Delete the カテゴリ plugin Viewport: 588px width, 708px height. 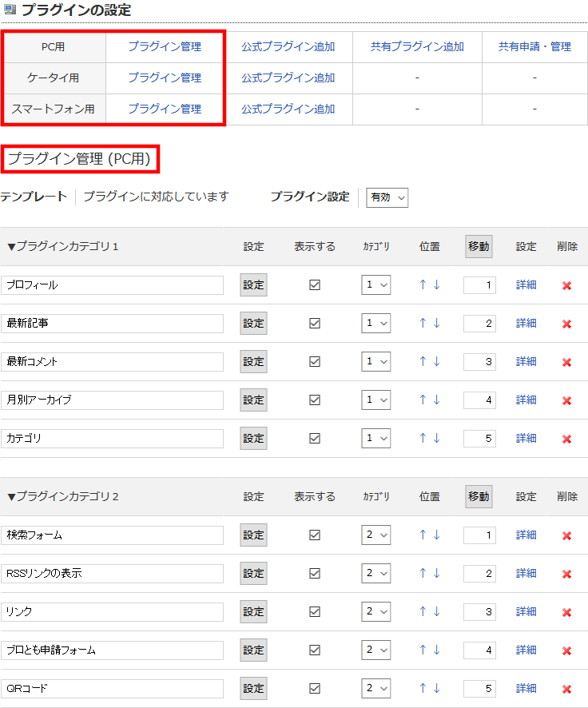566,439
